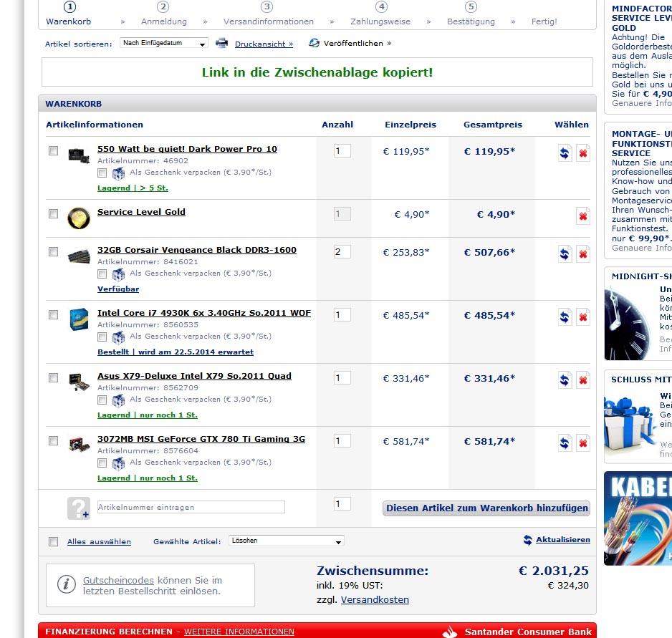The height and width of the screenshot is (638, 672).
Task: Open the Intel Core i7 4930K product link
Action: click(204, 313)
